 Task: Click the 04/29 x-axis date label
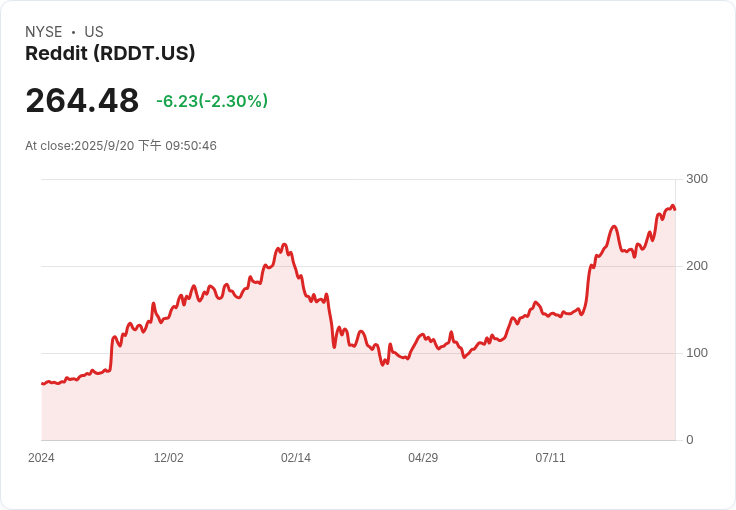pyautogui.click(x=423, y=458)
